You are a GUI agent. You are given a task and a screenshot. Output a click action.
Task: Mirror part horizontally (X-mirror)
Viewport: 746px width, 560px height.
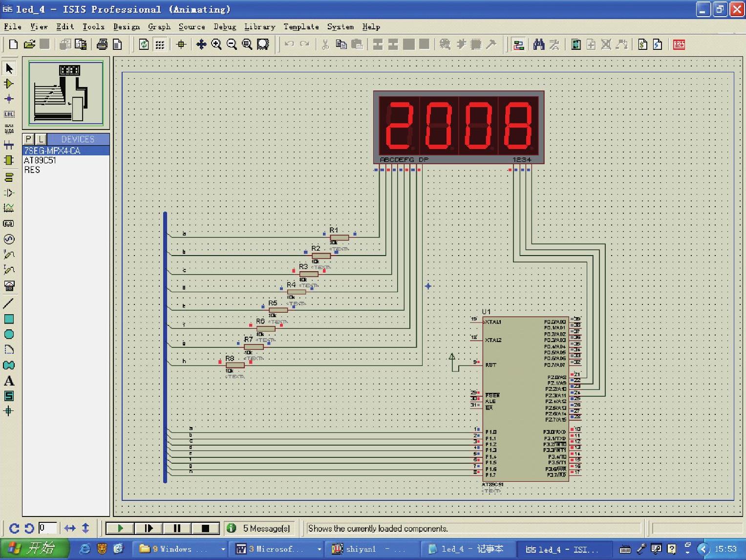tap(70, 528)
